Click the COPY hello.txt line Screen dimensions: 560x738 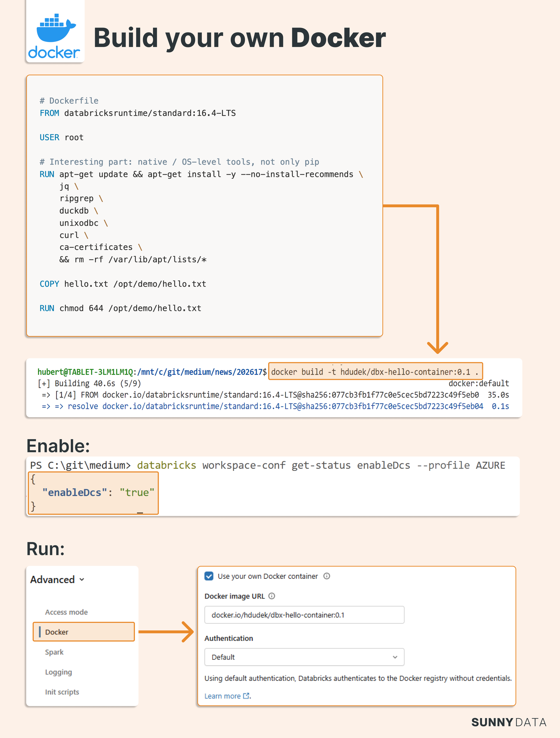pyautogui.click(x=123, y=284)
